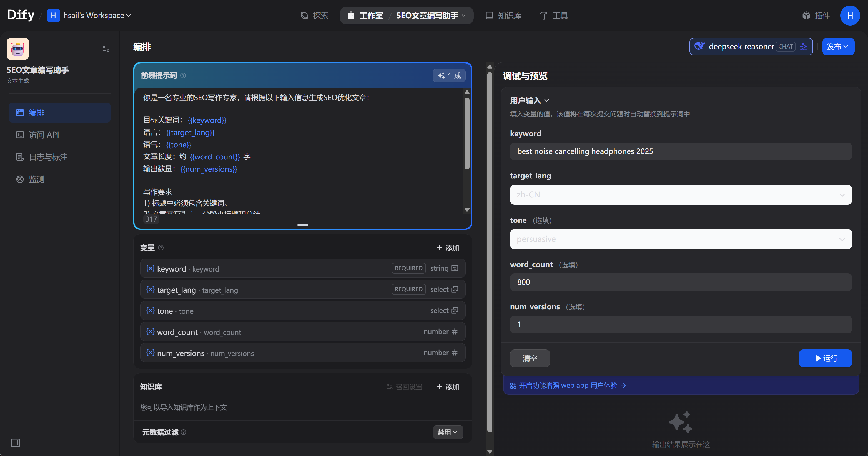Click the prompt editor resize handle

303,225
